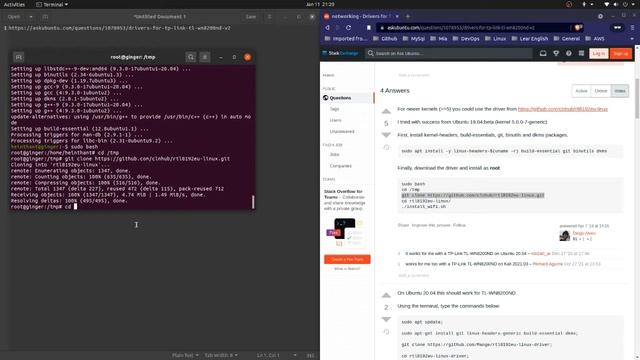This screenshot has width=640, height=360.
Task: Click the Home link in sidebar
Action: (x=328, y=75)
